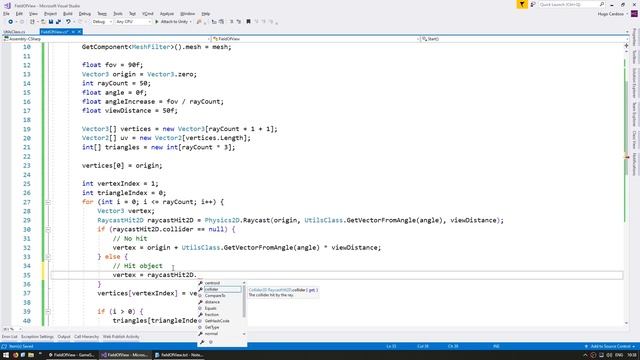Open the Any CPU platform dropdown
The height and width of the screenshot is (360, 640).
coord(133,22)
